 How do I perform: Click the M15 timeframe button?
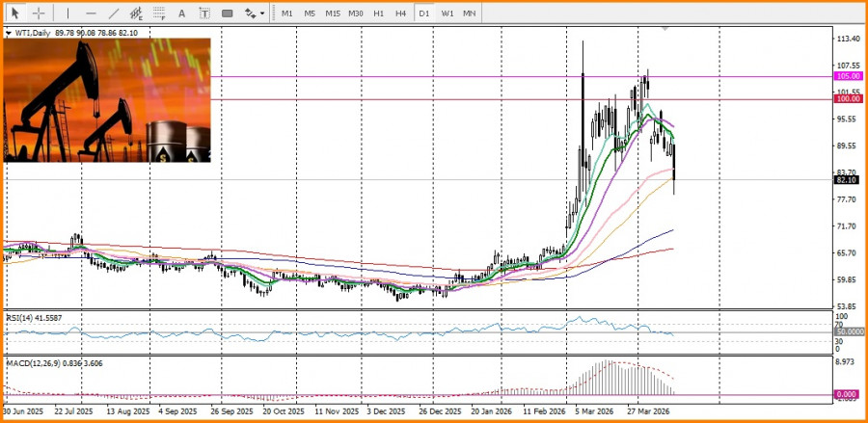pyautogui.click(x=332, y=13)
